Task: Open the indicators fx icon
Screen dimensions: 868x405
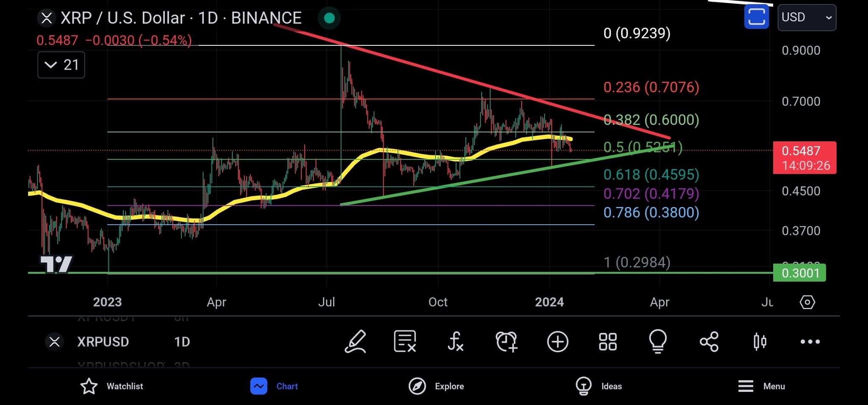Action: 456,341
